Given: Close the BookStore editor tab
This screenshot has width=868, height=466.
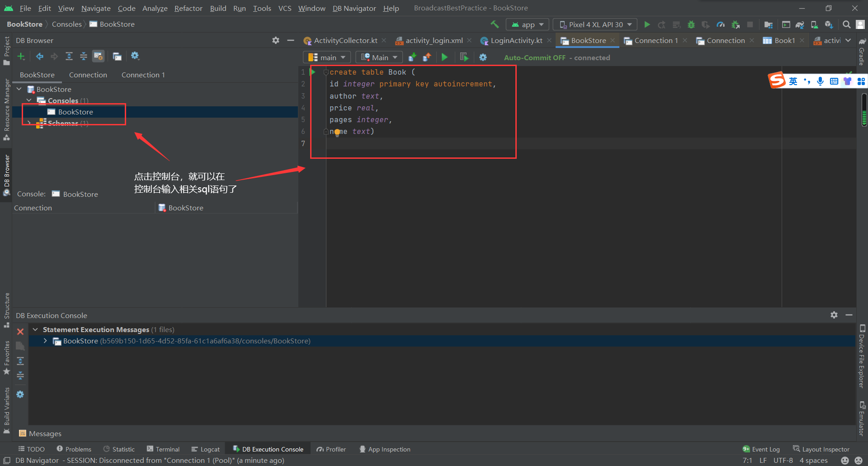Looking at the screenshot, I should pos(613,40).
